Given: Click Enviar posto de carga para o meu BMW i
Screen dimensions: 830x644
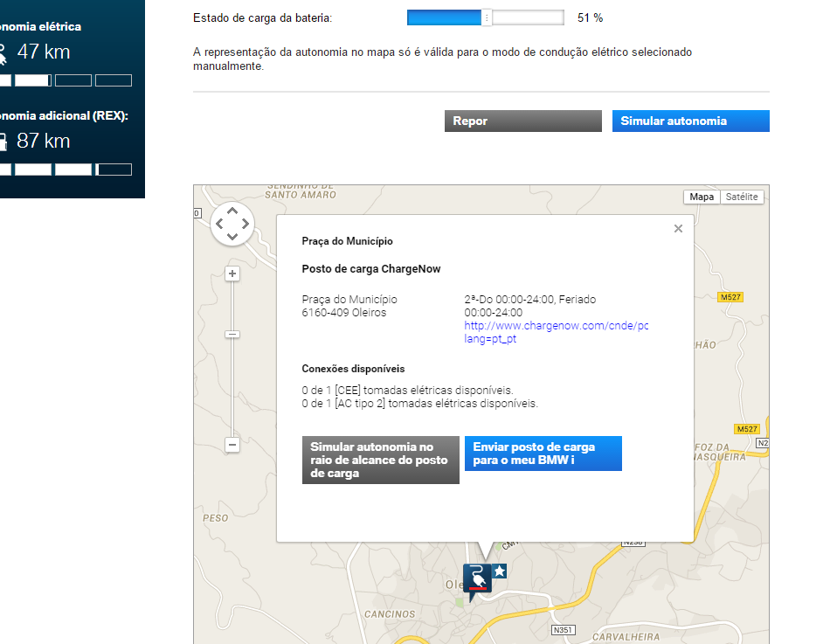Looking at the screenshot, I should [x=543, y=454].
